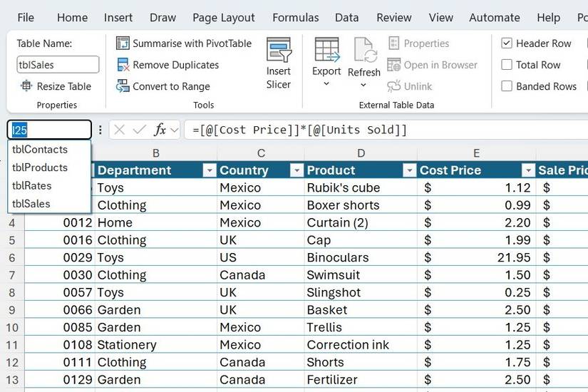
Task: Click the cell containing 0066
Action: [60, 310]
